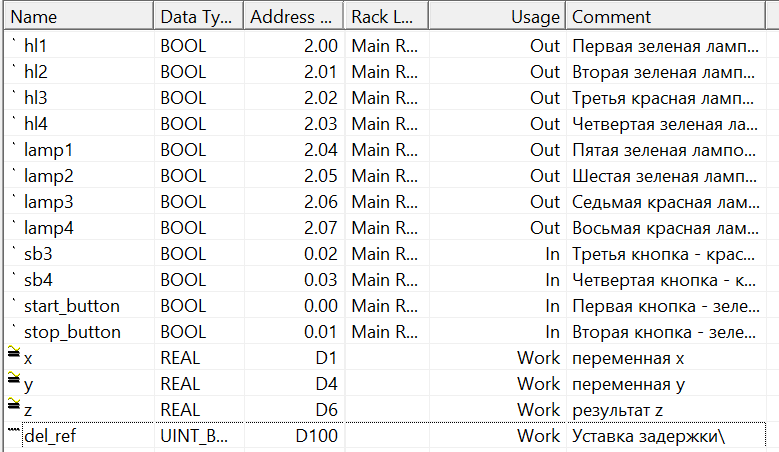
Task: Click address cell 2.05
Action: (x=321, y=176)
